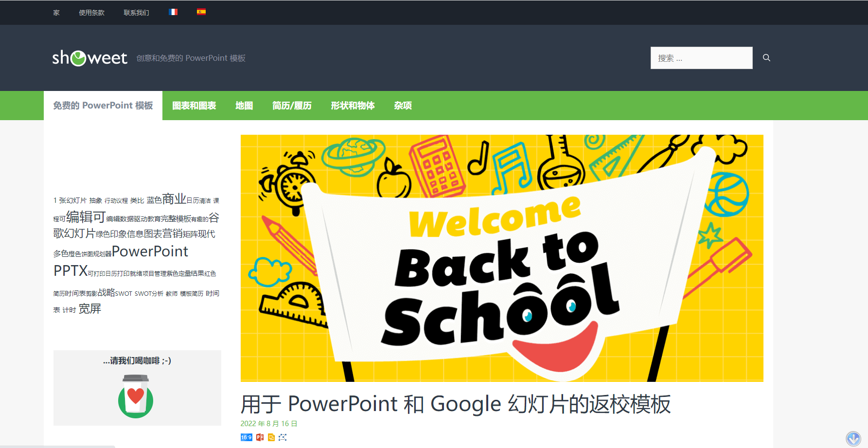Switch site language using the French flag
The height and width of the screenshot is (448, 868).
(173, 12)
